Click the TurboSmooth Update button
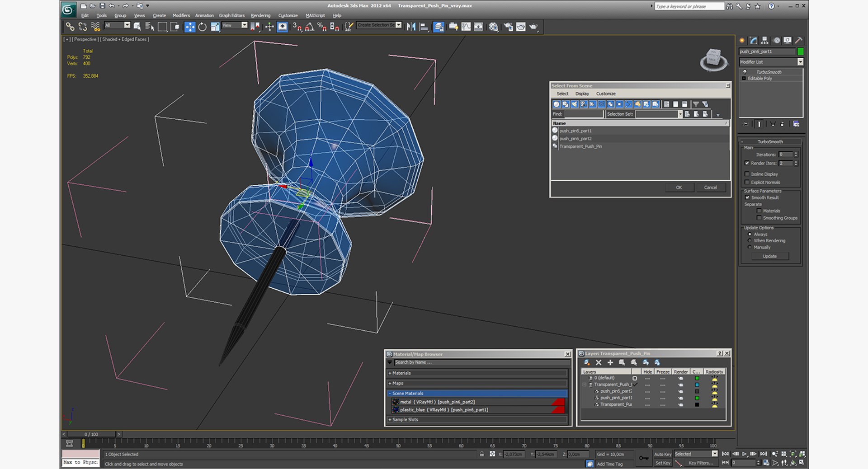The image size is (868, 469). pyautogui.click(x=769, y=256)
